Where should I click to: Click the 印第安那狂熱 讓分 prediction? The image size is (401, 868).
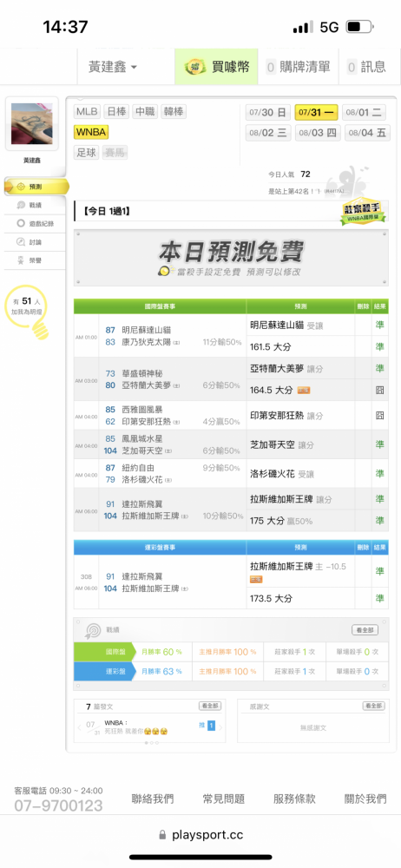pos(286,415)
